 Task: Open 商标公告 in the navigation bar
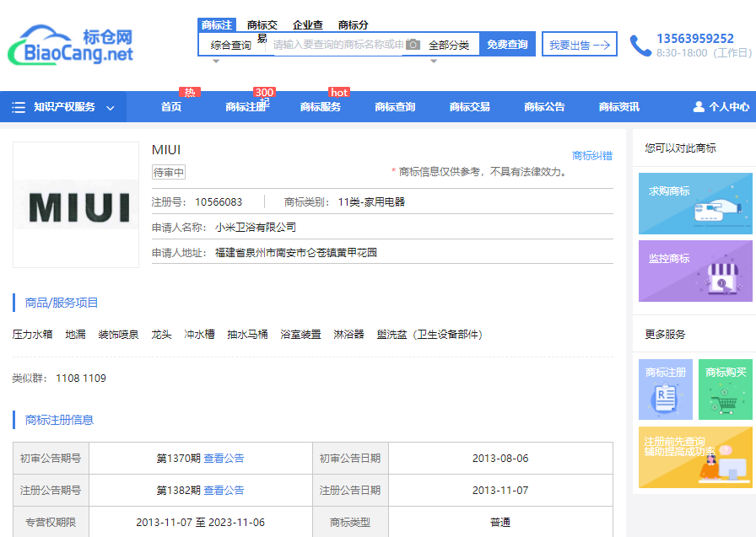coord(545,107)
